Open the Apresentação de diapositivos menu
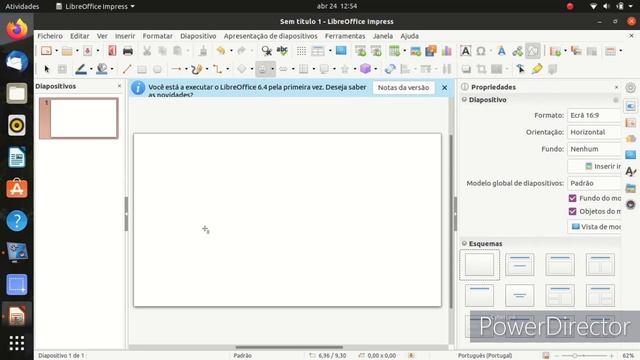640x360 pixels. 270,36
